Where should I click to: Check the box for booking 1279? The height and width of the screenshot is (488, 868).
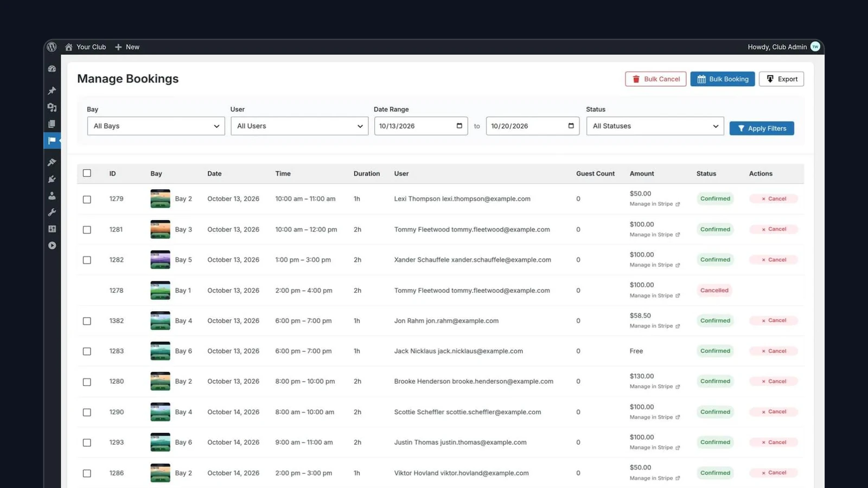(x=87, y=200)
